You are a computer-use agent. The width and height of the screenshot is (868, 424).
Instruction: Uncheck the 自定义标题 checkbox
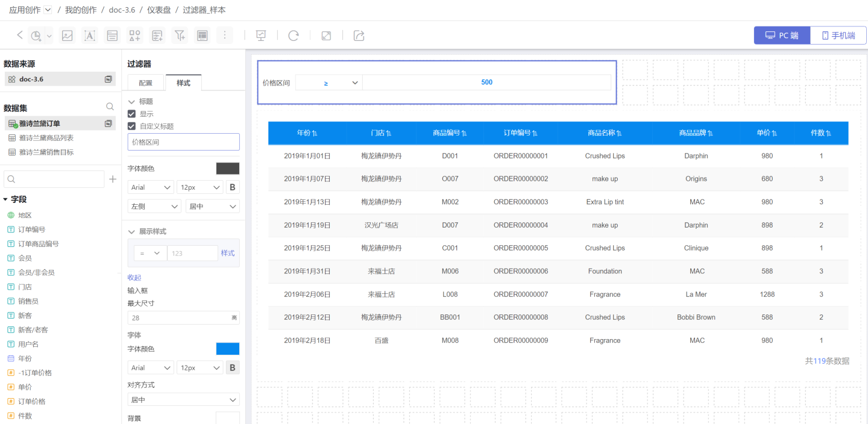[x=132, y=126]
